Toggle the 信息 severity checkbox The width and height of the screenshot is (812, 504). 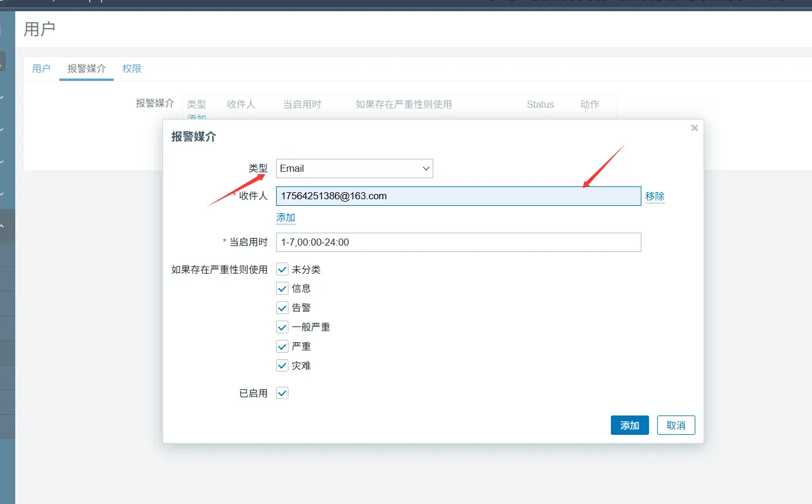coord(283,289)
